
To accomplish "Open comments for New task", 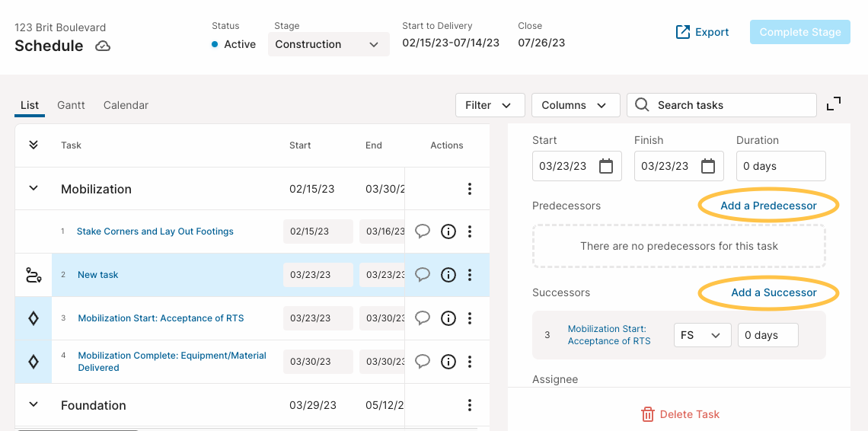I will (x=423, y=274).
